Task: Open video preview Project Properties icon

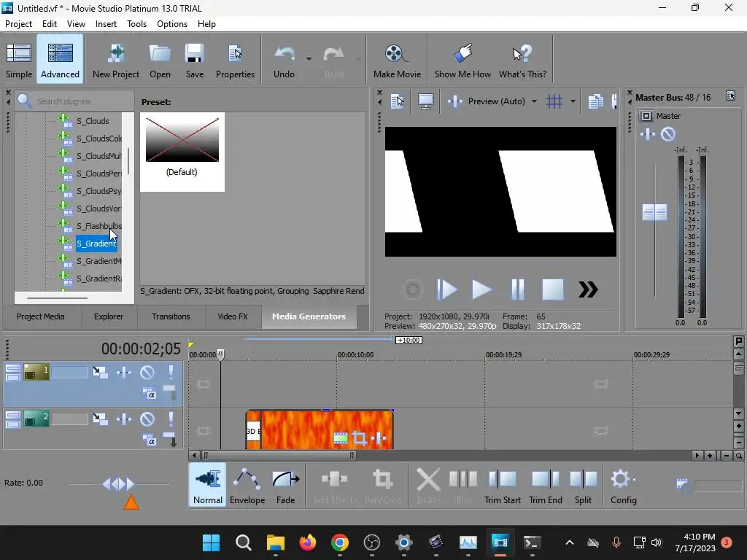Action: [397, 101]
